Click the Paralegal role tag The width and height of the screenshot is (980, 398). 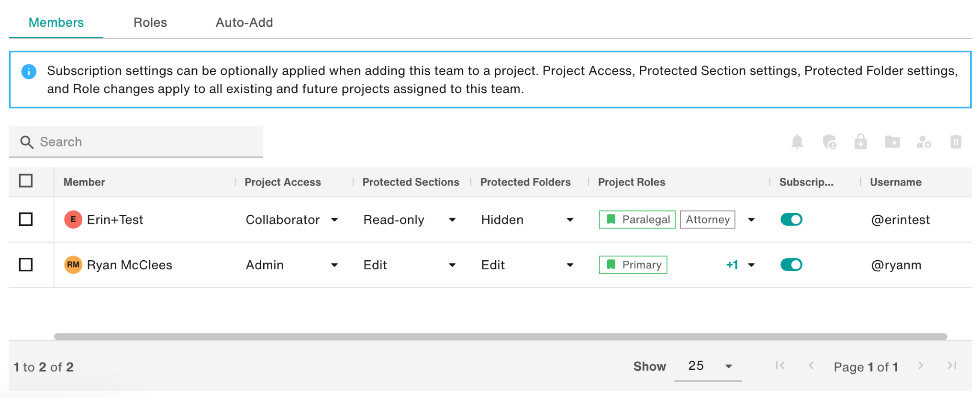[637, 220]
